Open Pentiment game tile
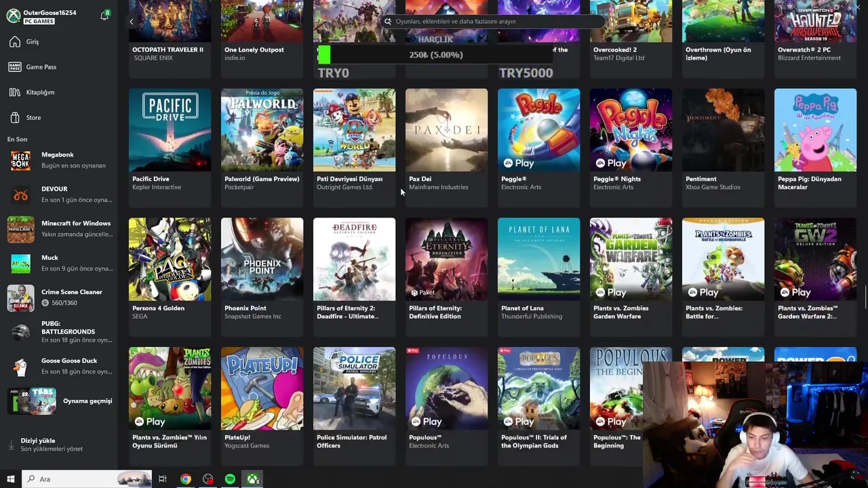The height and width of the screenshot is (488, 868). [723, 146]
